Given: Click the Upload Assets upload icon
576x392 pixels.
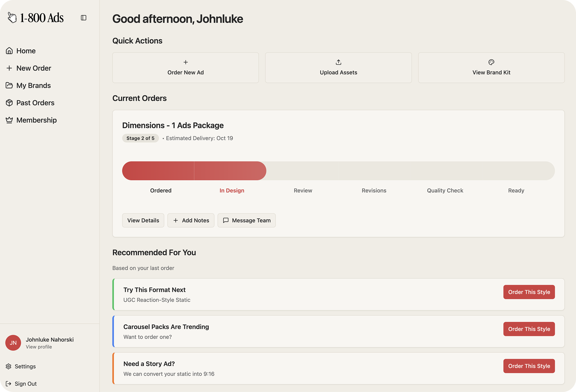Looking at the screenshot, I should pyautogui.click(x=338, y=62).
